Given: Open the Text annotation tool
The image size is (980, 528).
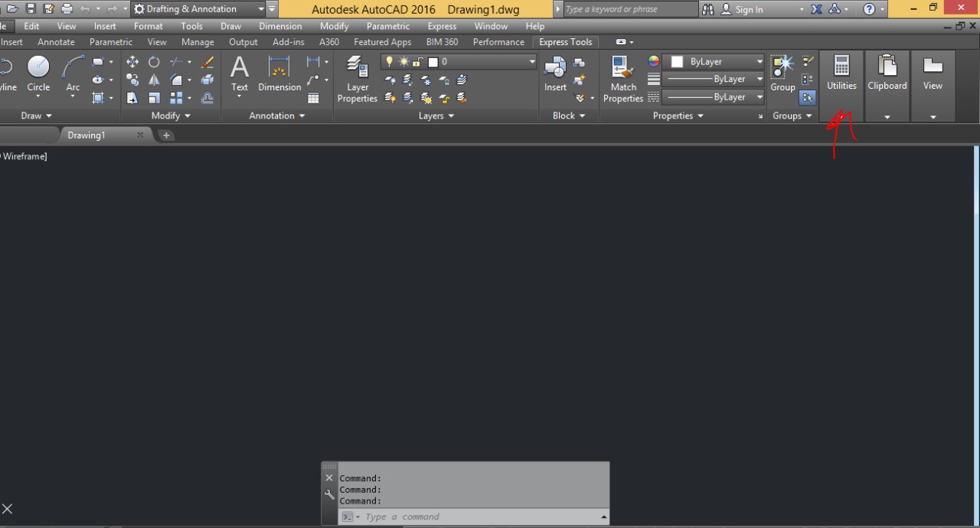Looking at the screenshot, I should coord(240,74).
